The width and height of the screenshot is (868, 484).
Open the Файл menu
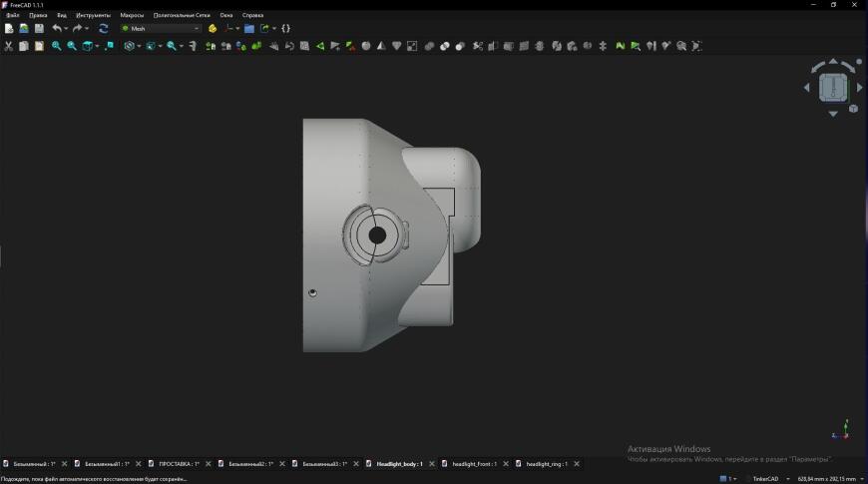point(13,15)
